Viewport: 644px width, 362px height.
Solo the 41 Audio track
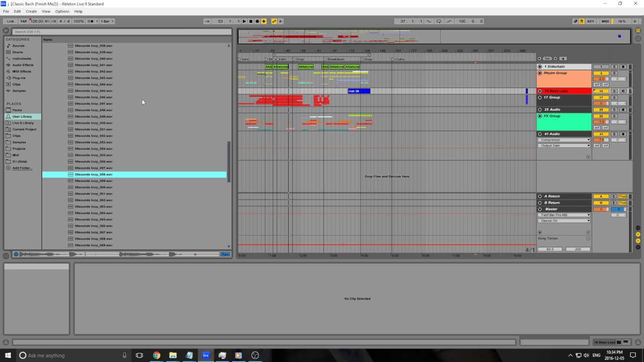pos(613,134)
